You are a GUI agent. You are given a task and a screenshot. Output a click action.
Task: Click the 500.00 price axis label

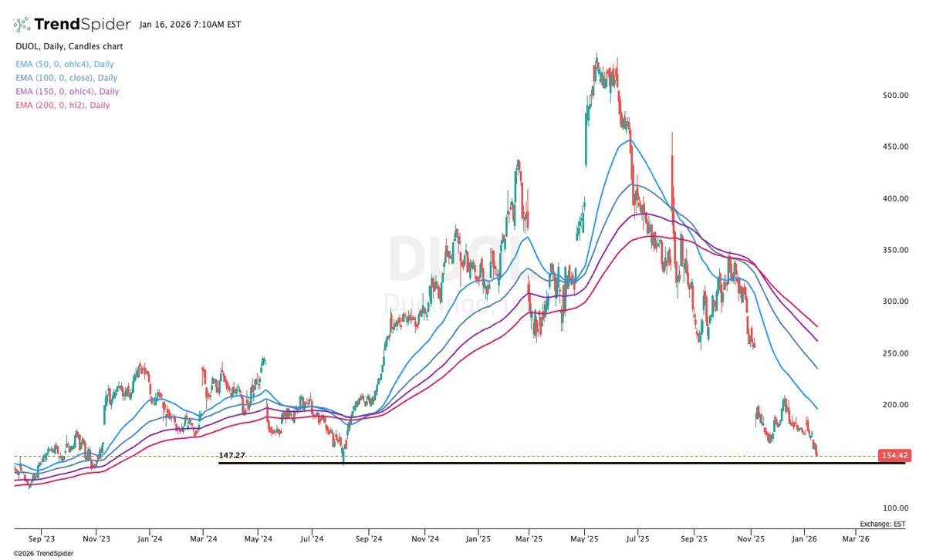[x=895, y=95]
